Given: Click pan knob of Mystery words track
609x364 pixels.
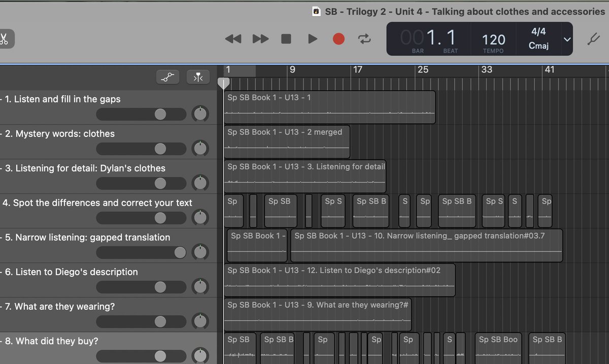Looking at the screenshot, I should coord(200,149).
